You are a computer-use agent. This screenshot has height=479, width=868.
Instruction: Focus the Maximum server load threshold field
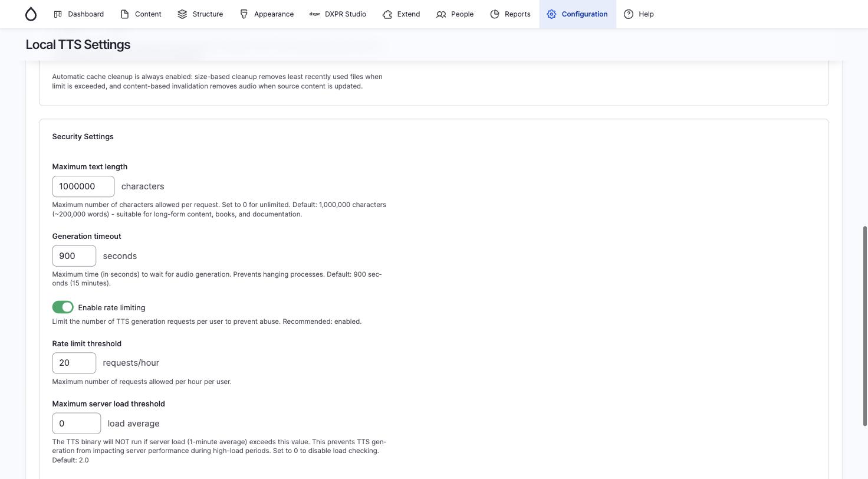pyautogui.click(x=76, y=424)
